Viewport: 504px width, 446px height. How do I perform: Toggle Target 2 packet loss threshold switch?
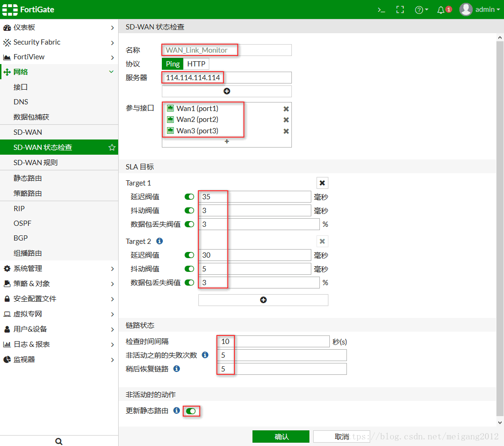click(189, 283)
